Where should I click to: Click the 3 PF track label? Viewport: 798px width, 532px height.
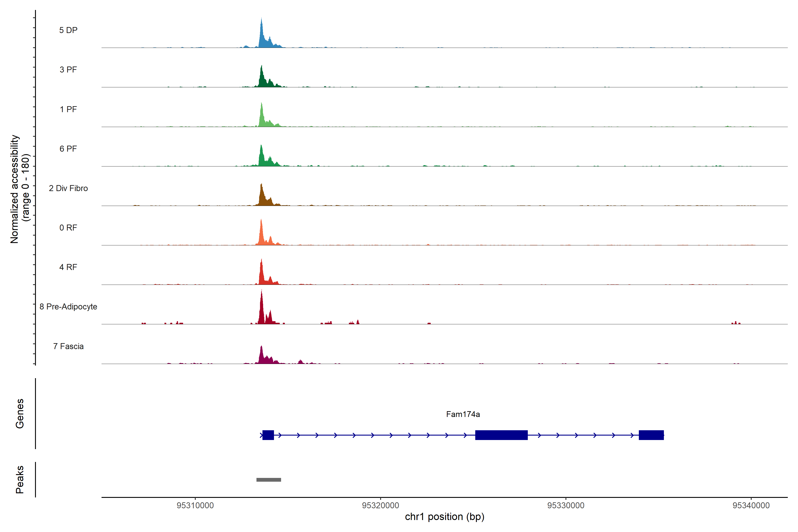point(68,70)
